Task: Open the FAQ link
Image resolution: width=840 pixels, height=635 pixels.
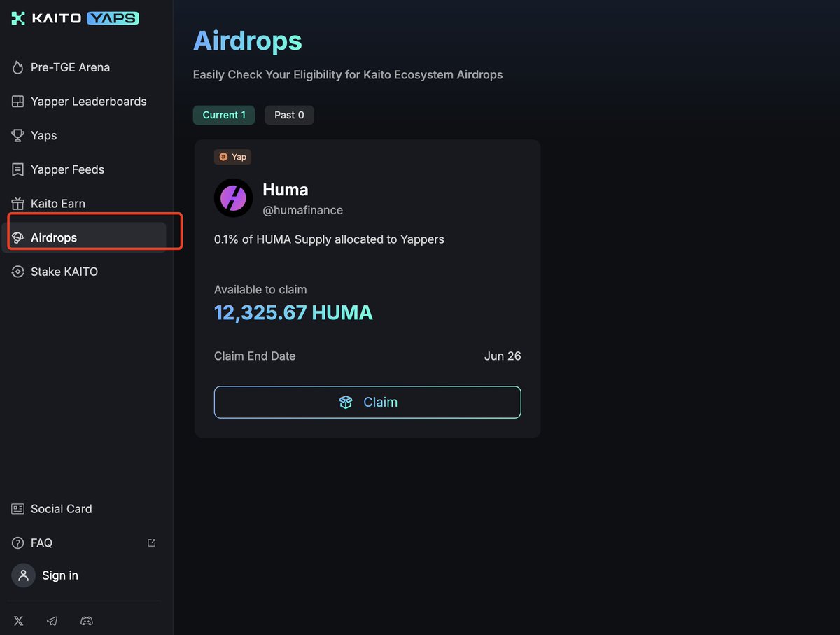Action: point(42,543)
